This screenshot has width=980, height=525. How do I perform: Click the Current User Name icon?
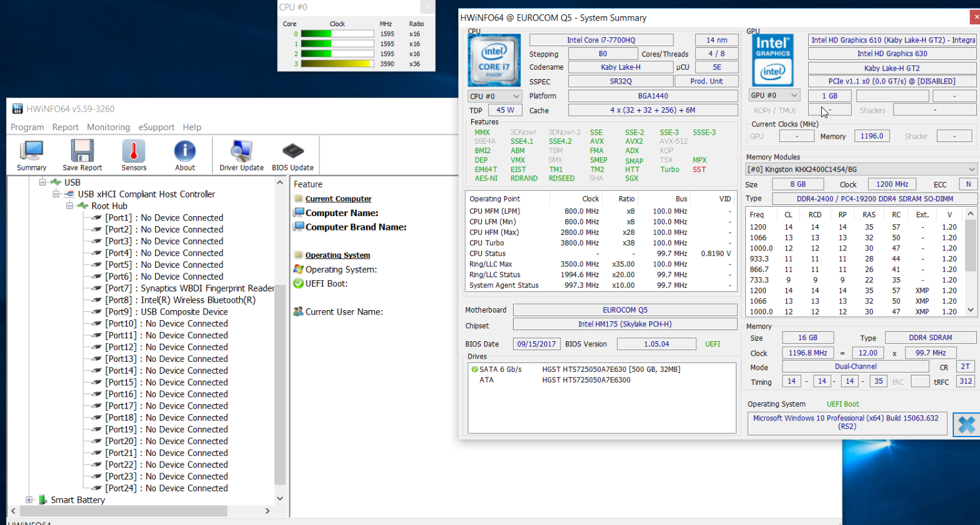tap(298, 311)
